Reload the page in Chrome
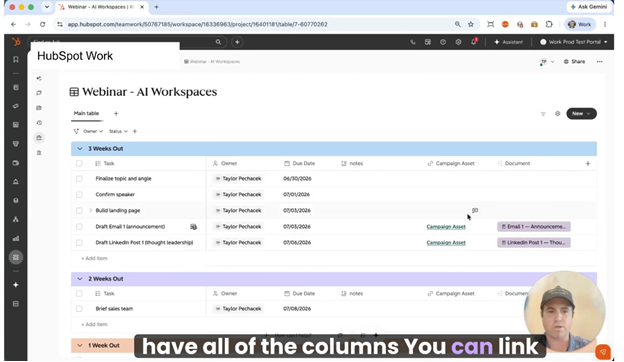Viewport: 624px width, 362px height. click(x=43, y=24)
